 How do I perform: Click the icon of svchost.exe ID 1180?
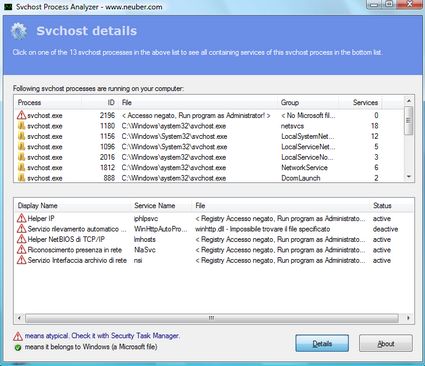pos(21,126)
